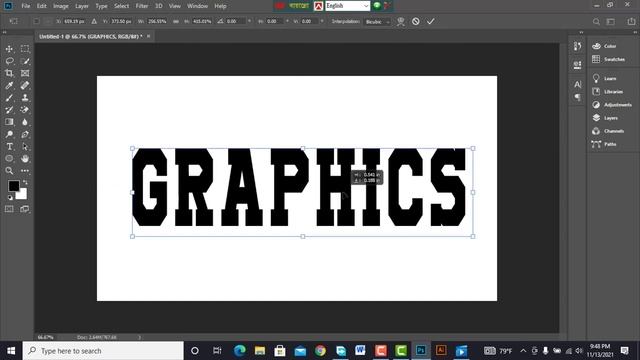Toggle maintain aspect ratio link

(176, 21)
